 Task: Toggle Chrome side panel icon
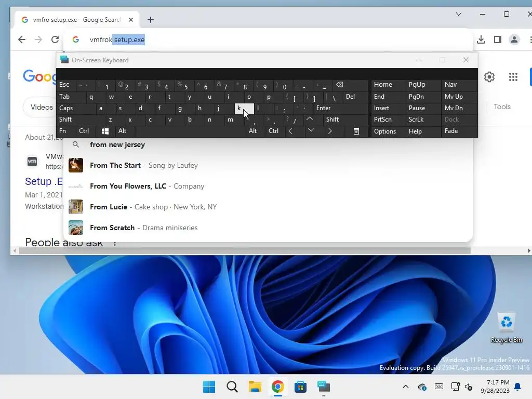(497, 39)
